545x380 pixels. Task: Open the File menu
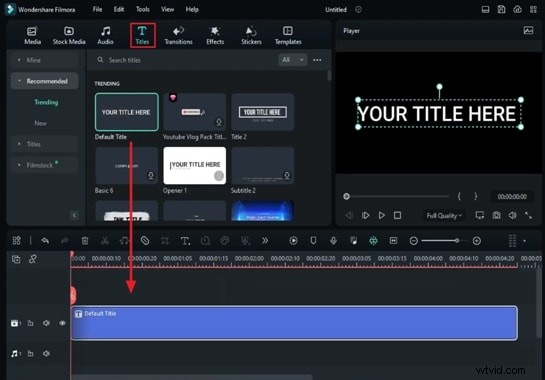(97, 9)
